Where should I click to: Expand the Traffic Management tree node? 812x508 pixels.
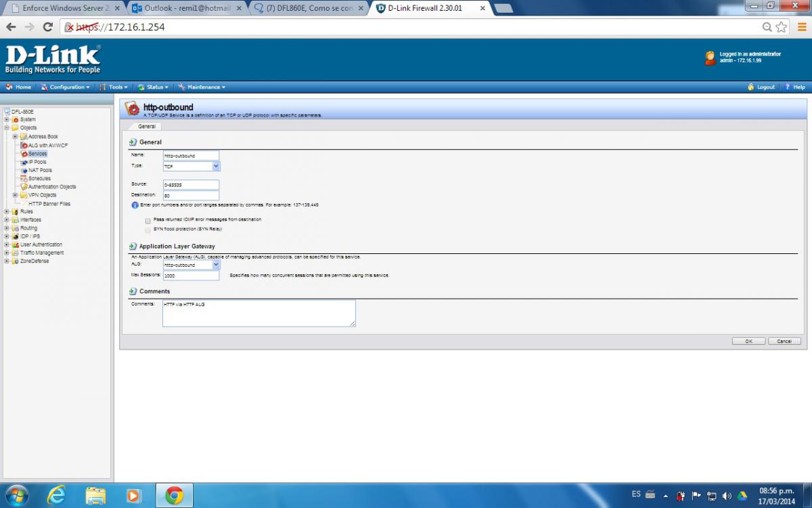tap(7, 253)
